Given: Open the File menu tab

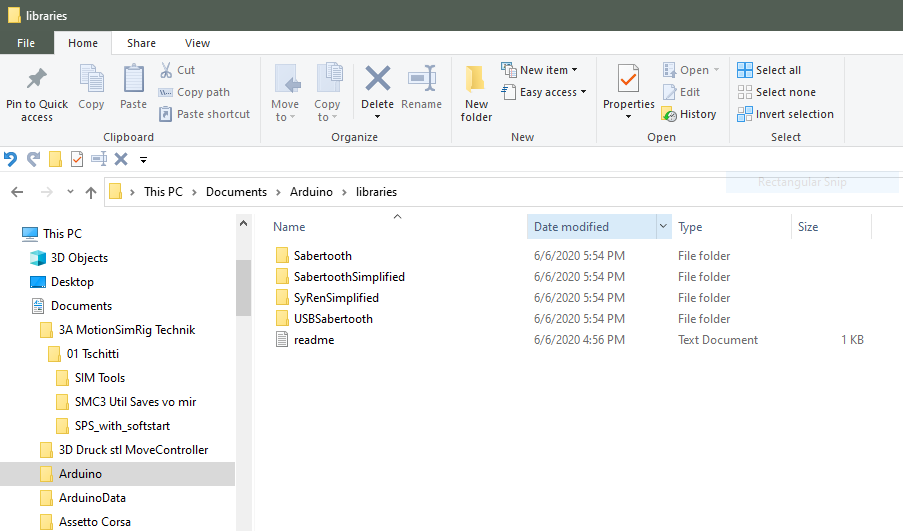Looking at the screenshot, I should point(26,43).
